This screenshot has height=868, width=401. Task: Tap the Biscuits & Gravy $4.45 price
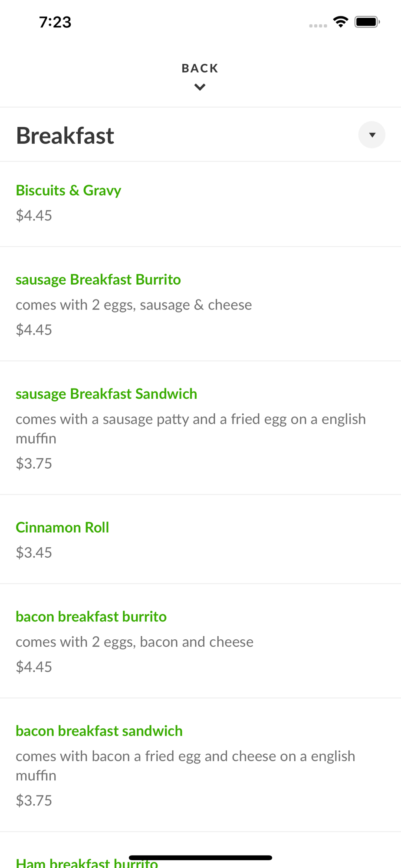coord(34,216)
